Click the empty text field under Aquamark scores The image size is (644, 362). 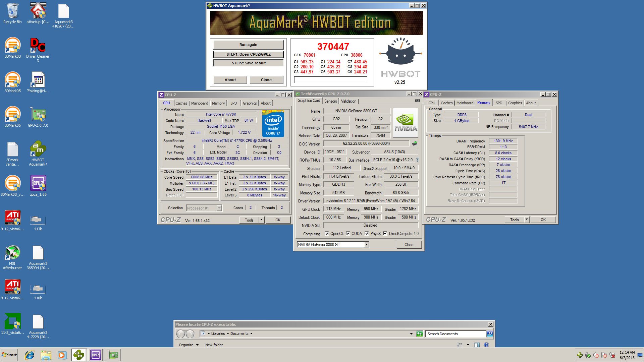[330, 80]
